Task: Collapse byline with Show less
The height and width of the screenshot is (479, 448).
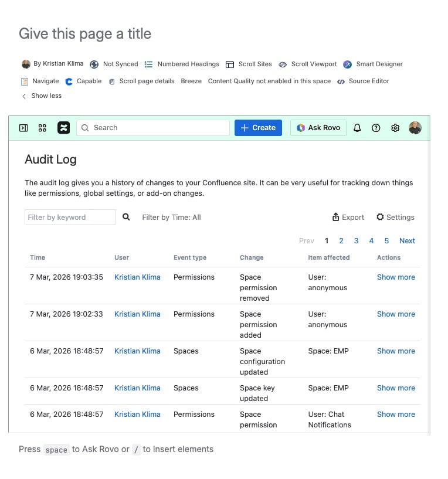Action: (x=42, y=96)
